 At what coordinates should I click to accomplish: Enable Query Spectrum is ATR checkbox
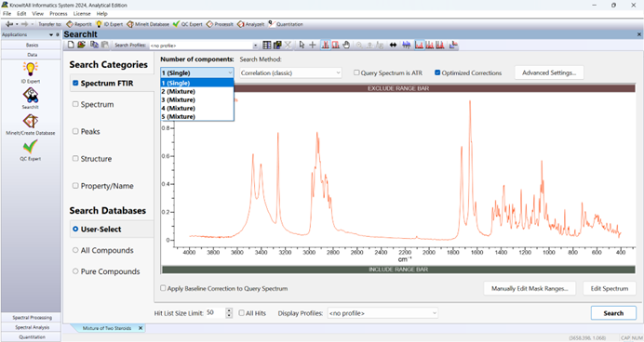point(356,72)
